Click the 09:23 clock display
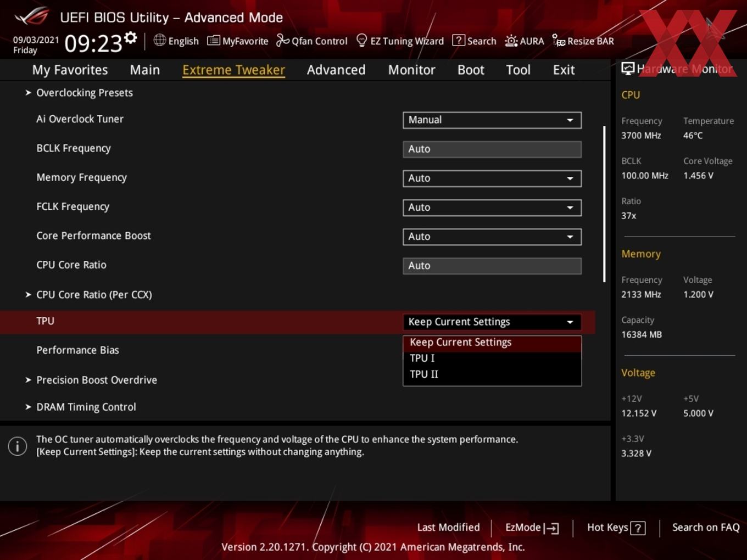Viewport: 747px width, 560px height. click(x=93, y=43)
